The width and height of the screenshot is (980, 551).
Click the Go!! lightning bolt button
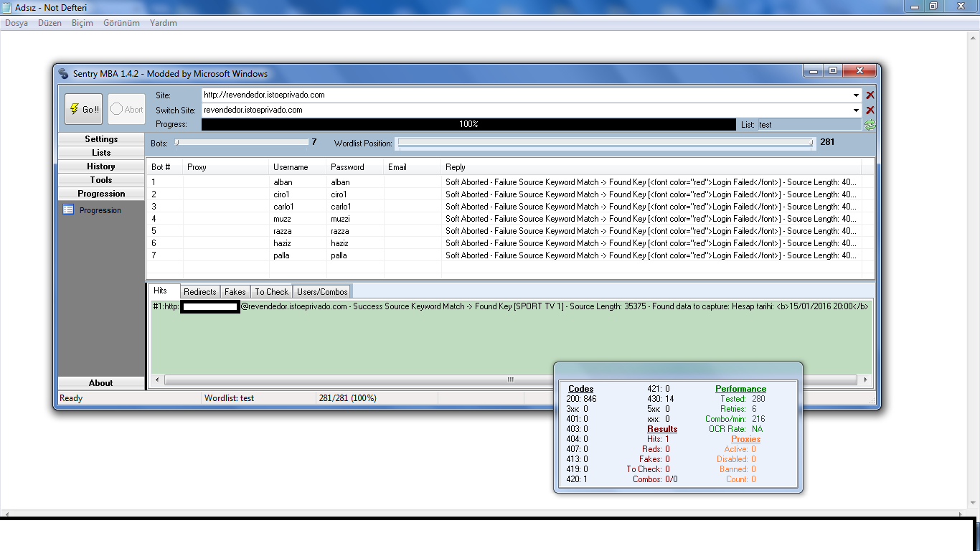click(84, 109)
